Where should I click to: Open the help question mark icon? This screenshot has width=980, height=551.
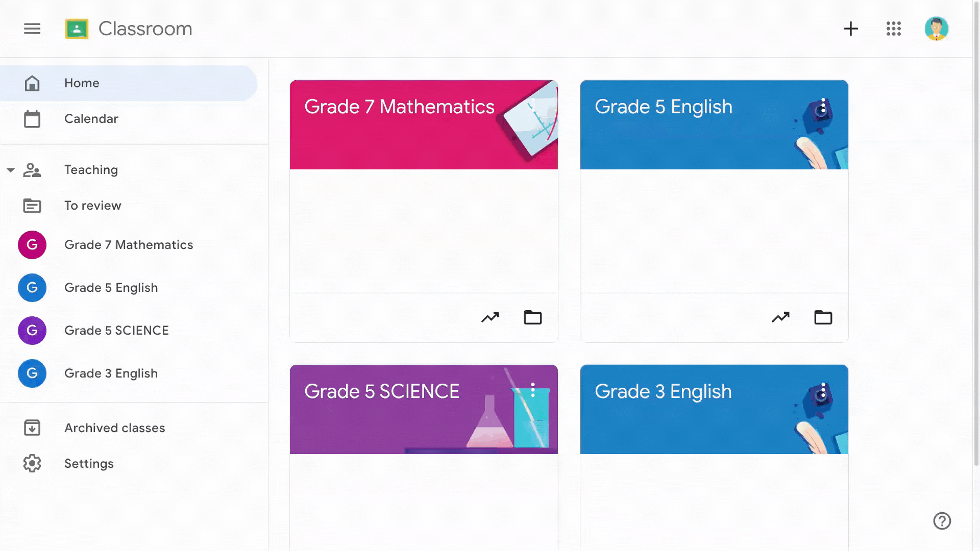942,521
